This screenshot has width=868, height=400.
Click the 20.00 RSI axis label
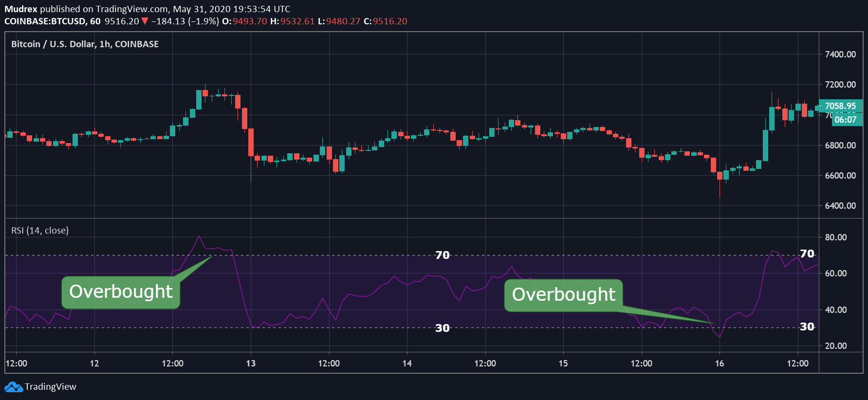[836, 346]
